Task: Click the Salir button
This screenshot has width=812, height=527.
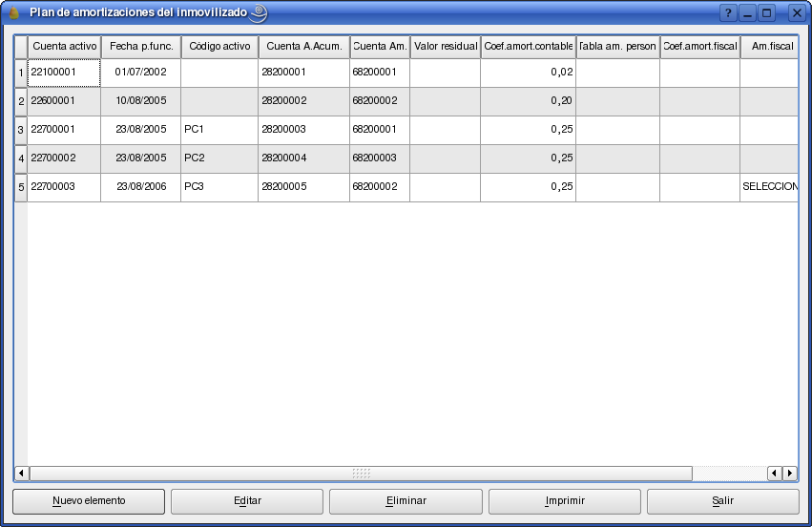Action: pos(723,501)
